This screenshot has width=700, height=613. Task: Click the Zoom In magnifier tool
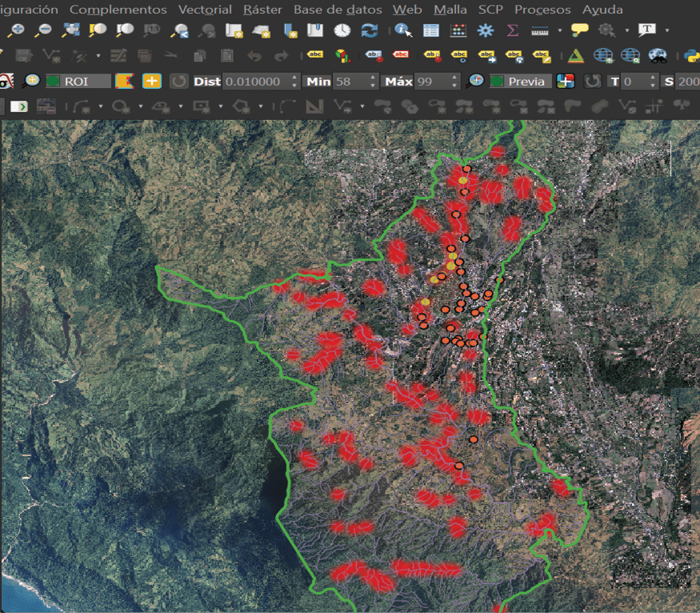point(16,30)
